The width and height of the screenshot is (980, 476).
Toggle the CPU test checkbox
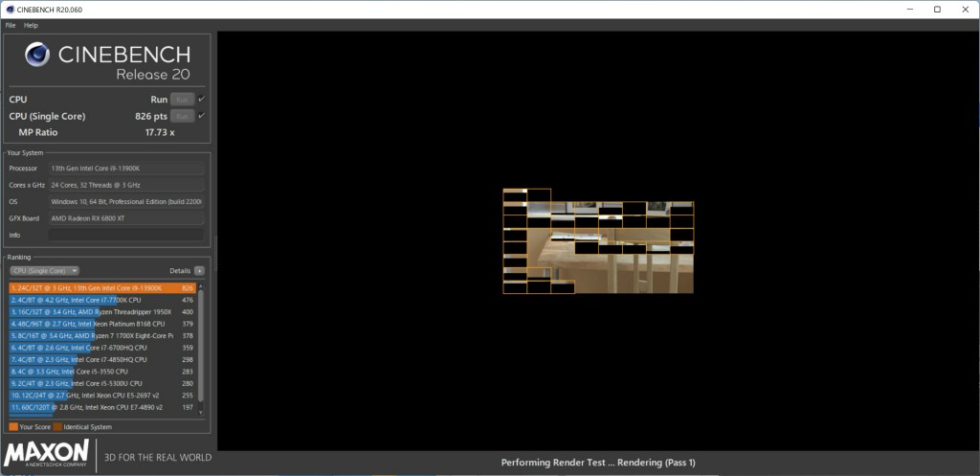tap(202, 99)
